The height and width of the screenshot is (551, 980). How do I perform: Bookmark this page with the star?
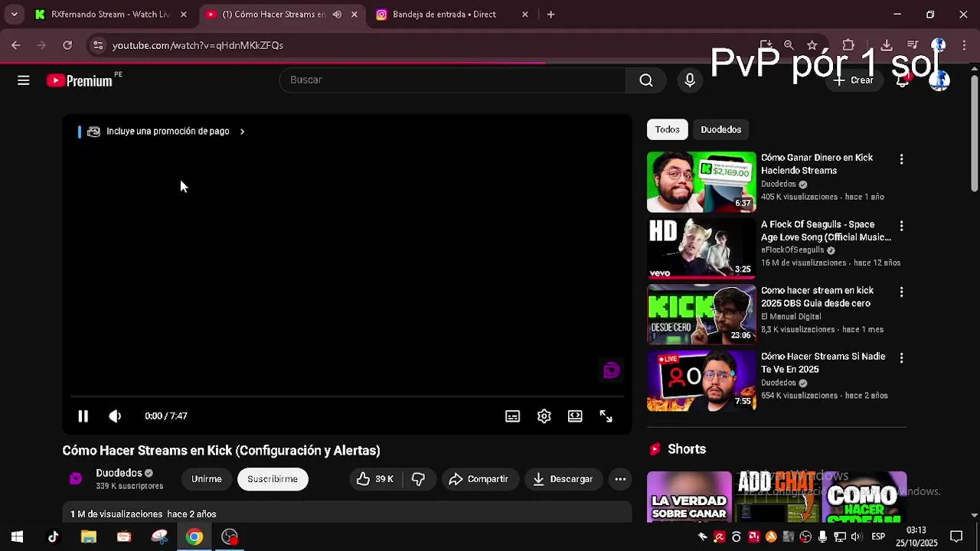click(812, 45)
